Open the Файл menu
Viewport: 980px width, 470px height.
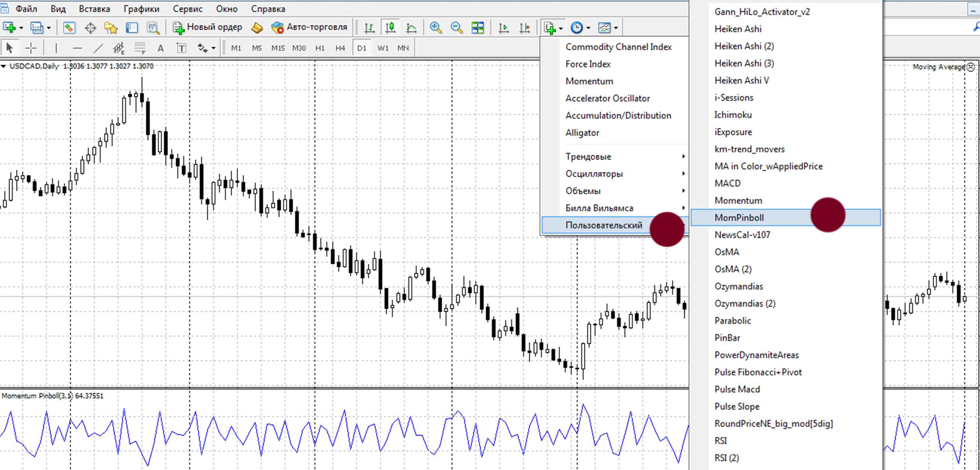pos(26,9)
